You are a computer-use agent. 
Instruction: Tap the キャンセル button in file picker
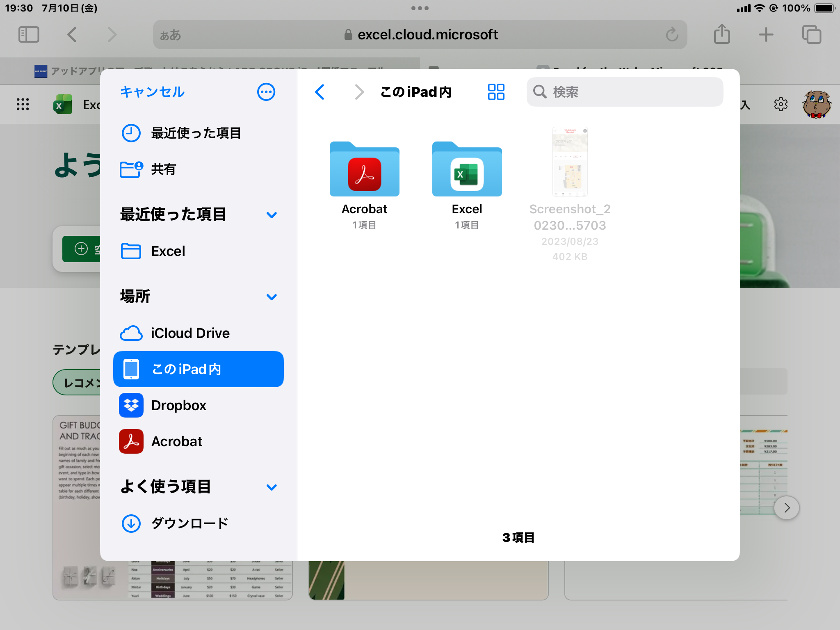click(152, 92)
